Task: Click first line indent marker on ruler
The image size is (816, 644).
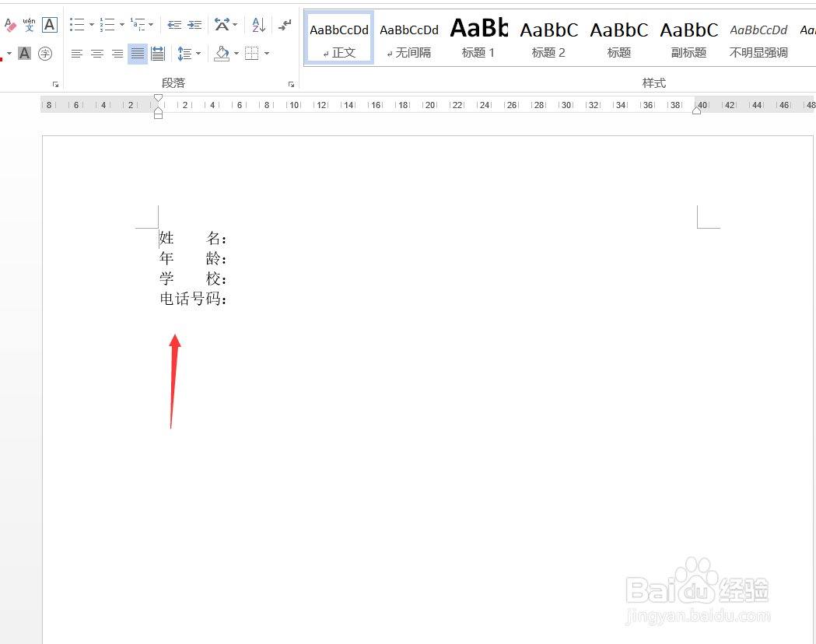Action: coord(158,98)
